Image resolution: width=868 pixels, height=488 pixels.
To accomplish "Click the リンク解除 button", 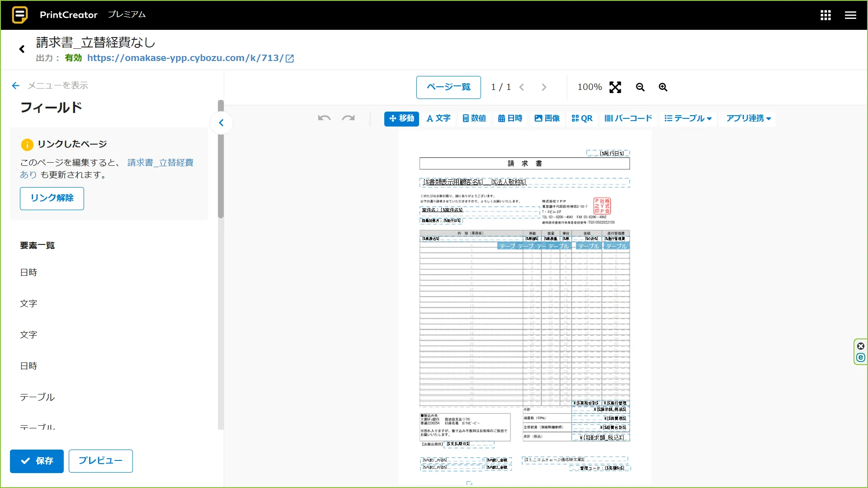I will point(52,198).
